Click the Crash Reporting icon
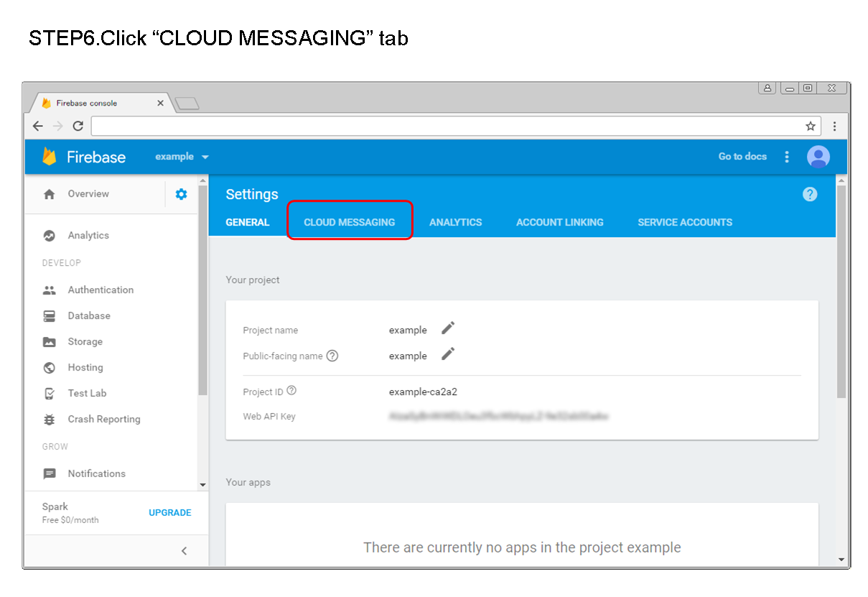The image size is (868, 597). click(48, 419)
